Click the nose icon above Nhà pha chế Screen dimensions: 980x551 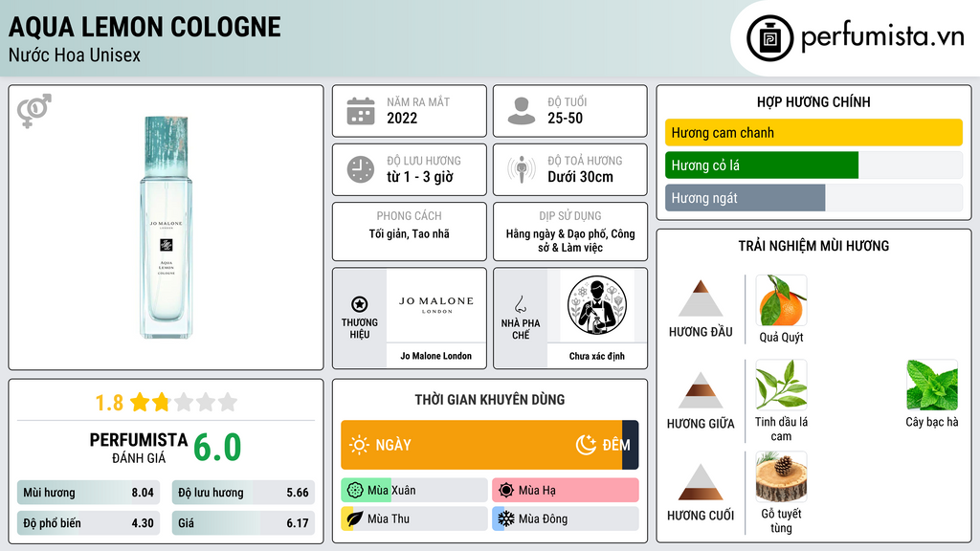point(520,305)
